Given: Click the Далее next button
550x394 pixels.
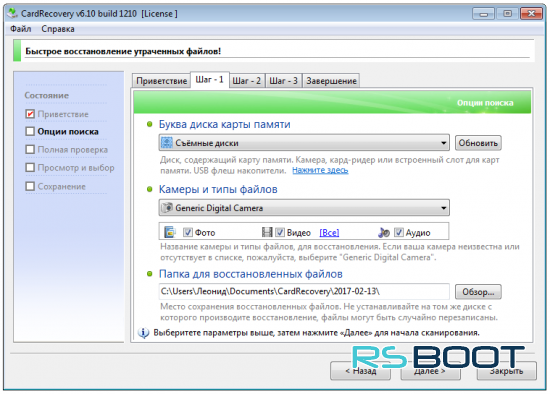Looking at the screenshot, I should 430,371.
